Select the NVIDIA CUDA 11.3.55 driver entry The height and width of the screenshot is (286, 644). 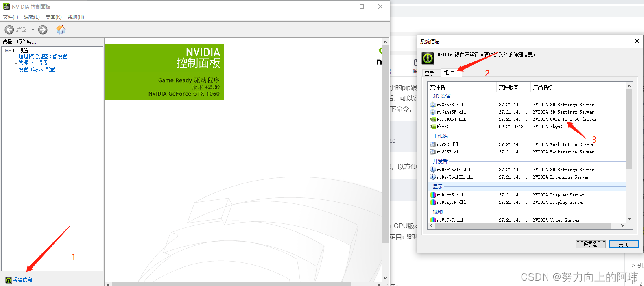pos(565,119)
